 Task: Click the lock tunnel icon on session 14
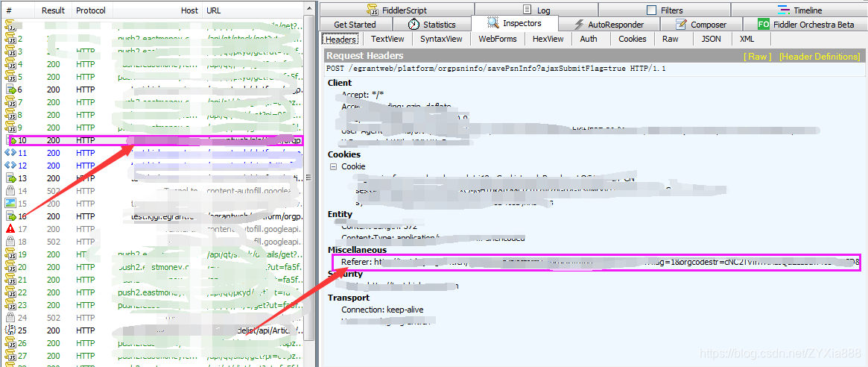coord(10,191)
